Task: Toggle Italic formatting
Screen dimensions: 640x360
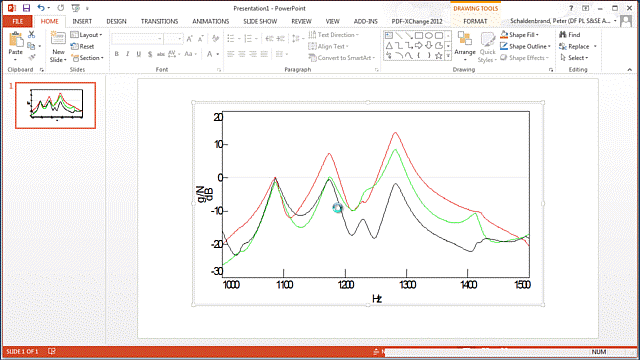Action: [128, 54]
